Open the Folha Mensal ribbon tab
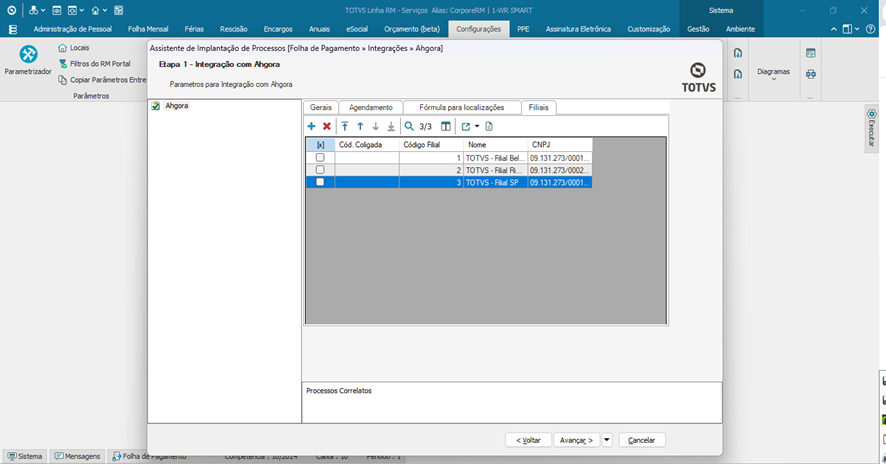This screenshot has width=886, height=464. (148, 29)
